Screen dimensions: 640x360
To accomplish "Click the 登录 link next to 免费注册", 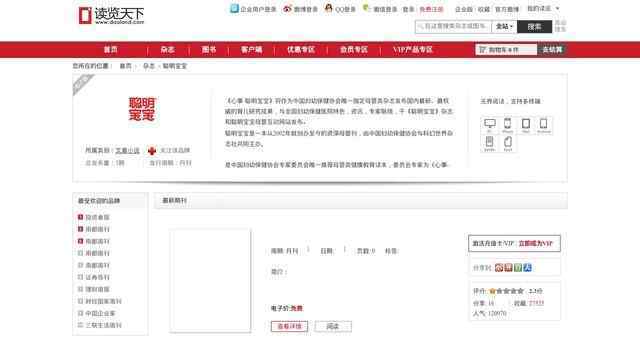I will (x=408, y=9).
